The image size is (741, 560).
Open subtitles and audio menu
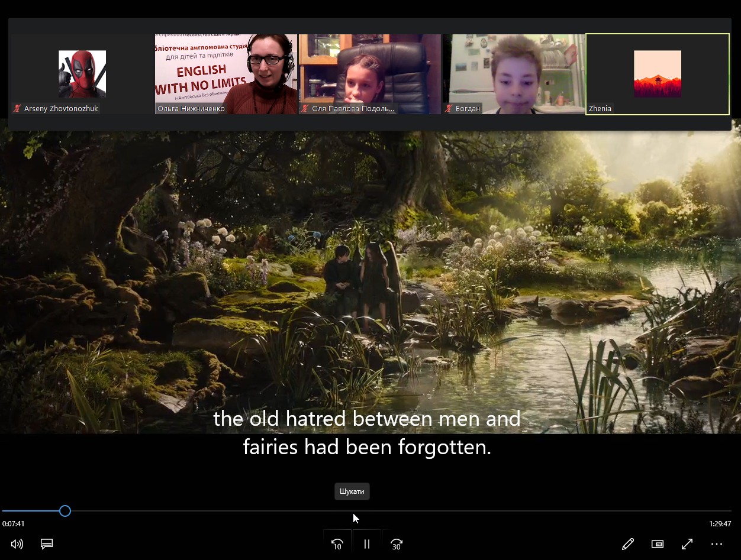[47, 544]
